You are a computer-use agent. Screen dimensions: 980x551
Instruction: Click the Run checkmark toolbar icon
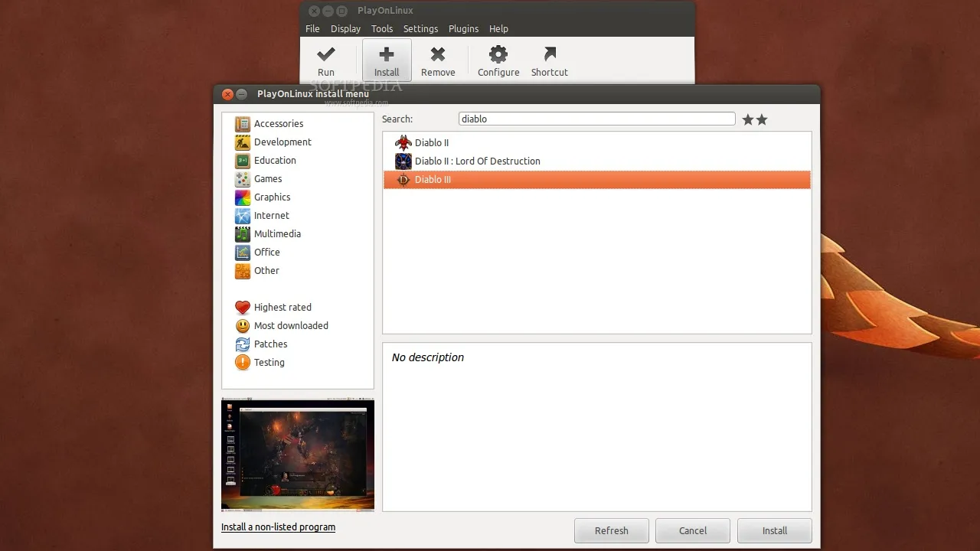click(x=326, y=55)
